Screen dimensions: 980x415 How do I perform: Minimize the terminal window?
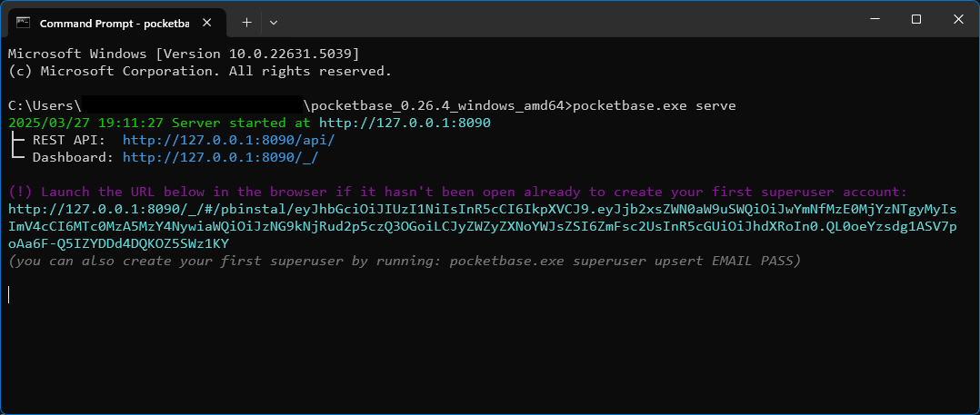874,19
